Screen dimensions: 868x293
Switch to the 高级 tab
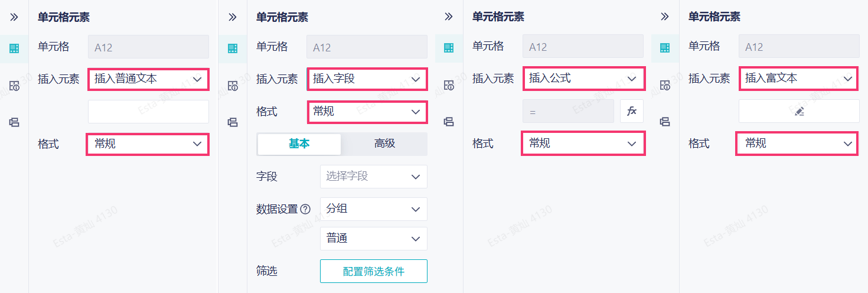click(384, 144)
